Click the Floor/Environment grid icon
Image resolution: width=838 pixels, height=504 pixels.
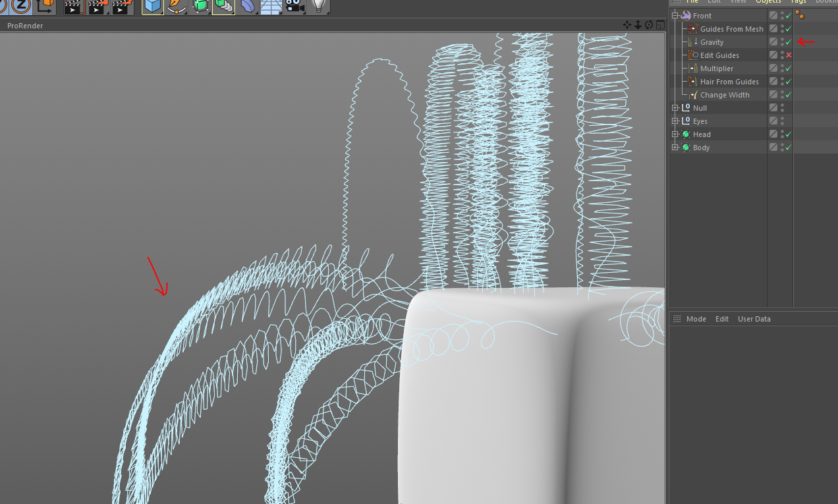271,7
